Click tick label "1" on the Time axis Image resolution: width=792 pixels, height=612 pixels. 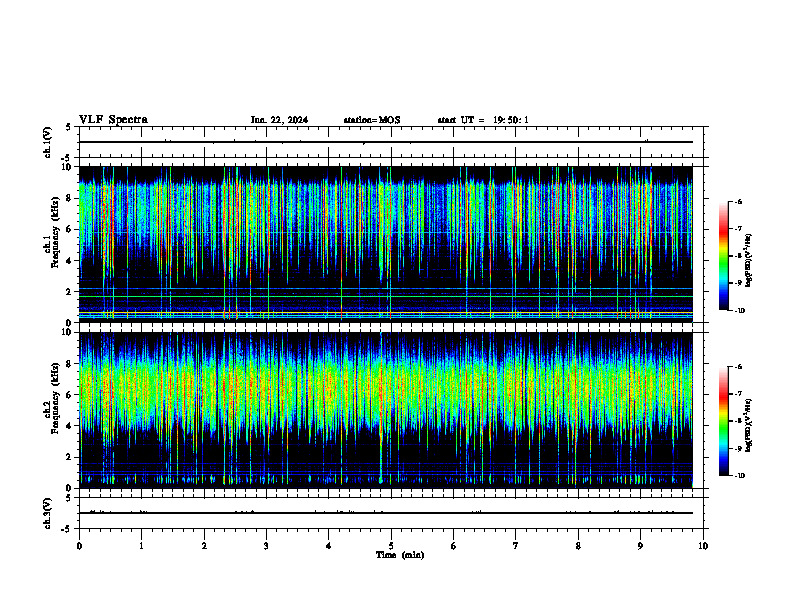click(141, 546)
